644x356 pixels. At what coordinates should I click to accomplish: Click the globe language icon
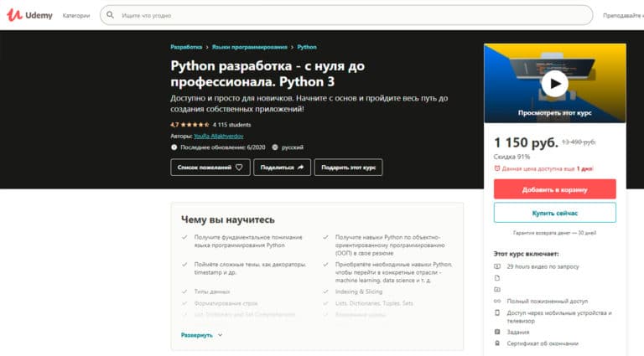(275, 147)
